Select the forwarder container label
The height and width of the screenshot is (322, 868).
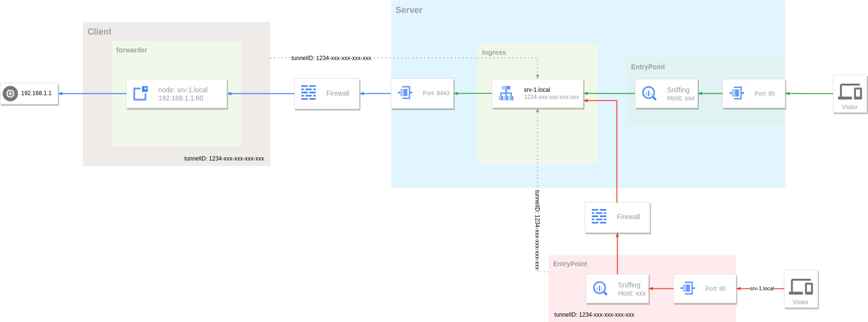point(132,50)
